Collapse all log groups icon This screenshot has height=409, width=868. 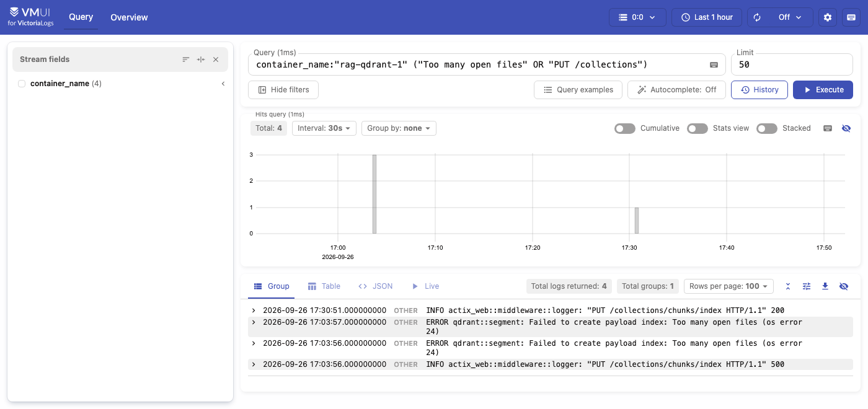tap(788, 286)
